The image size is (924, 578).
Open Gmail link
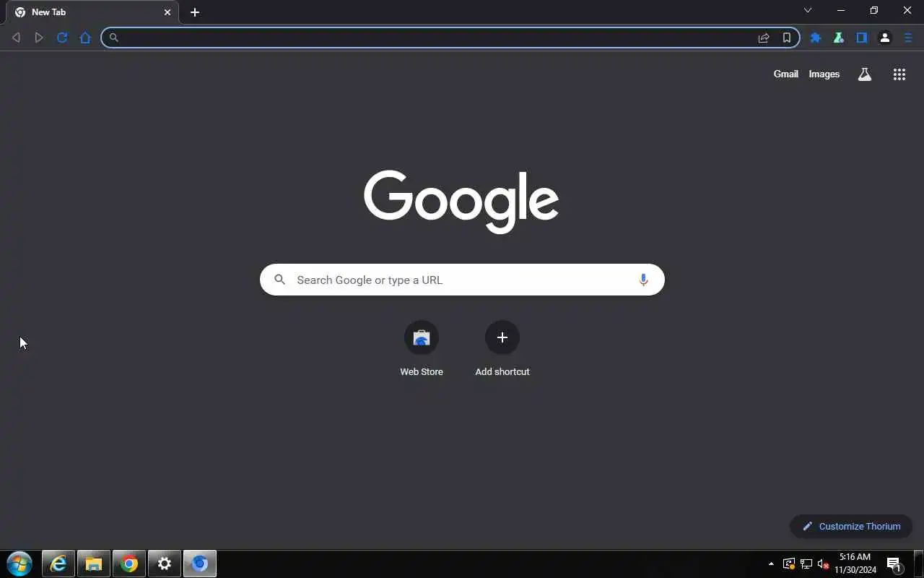pyautogui.click(x=786, y=74)
